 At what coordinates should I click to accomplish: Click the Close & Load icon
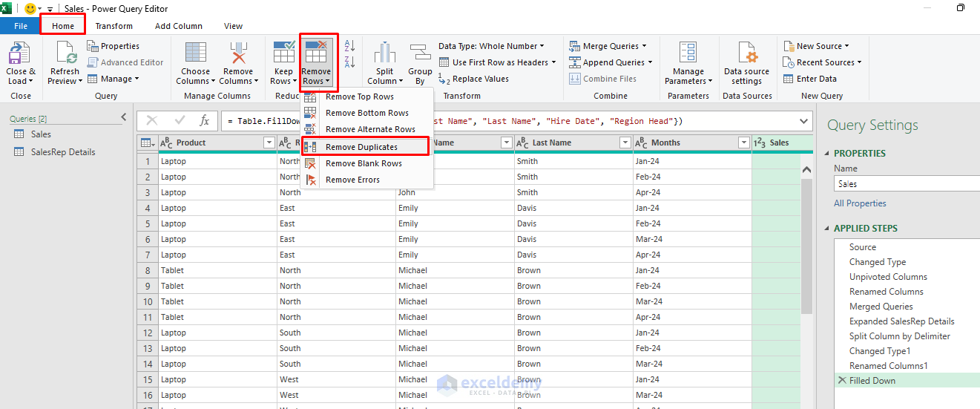point(19,53)
